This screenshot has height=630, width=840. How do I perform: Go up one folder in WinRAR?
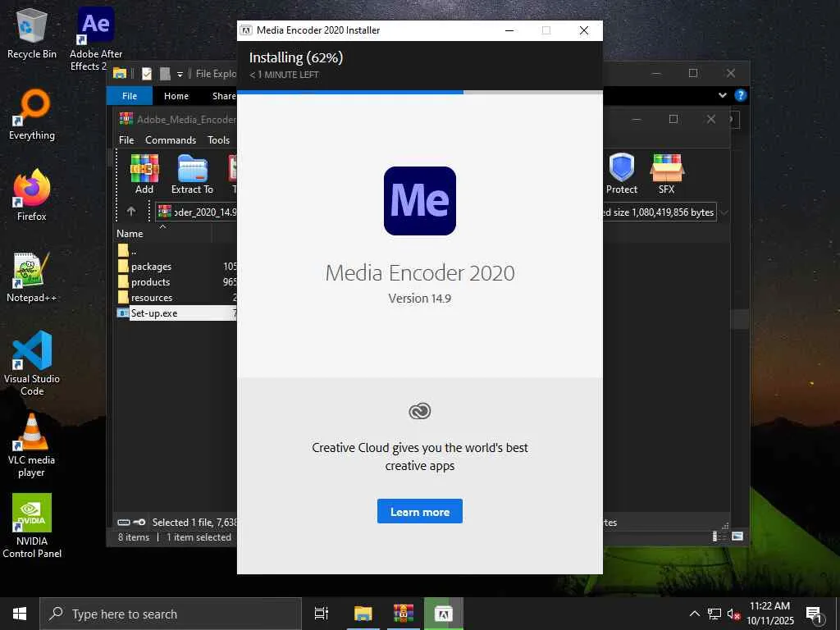pyautogui.click(x=131, y=212)
